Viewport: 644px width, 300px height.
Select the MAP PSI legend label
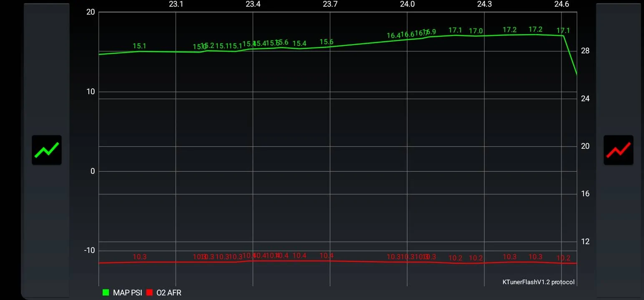[127, 292]
